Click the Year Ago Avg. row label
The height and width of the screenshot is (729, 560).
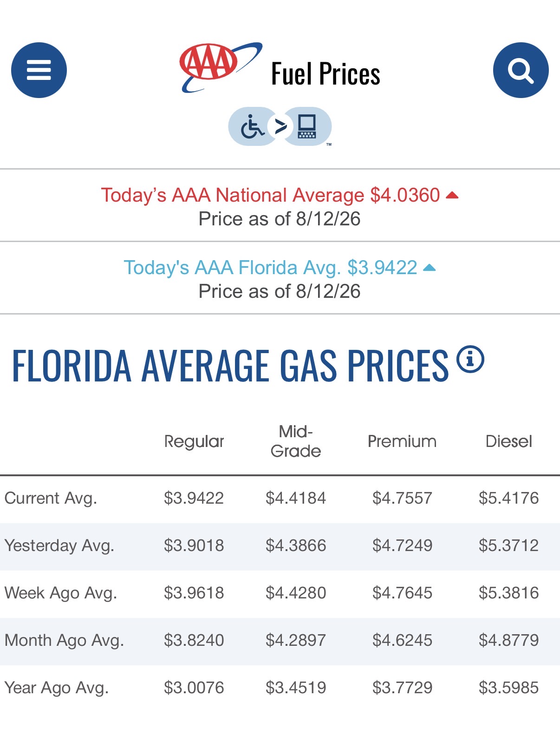pyautogui.click(x=57, y=688)
